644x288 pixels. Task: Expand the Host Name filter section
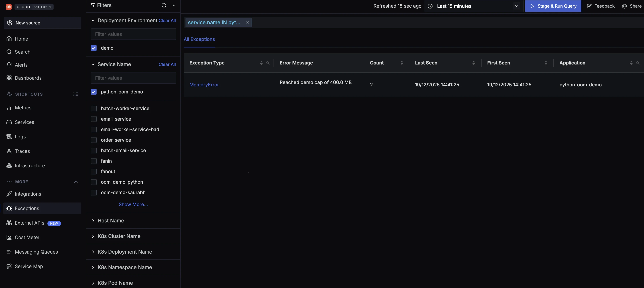click(x=111, y=220)
